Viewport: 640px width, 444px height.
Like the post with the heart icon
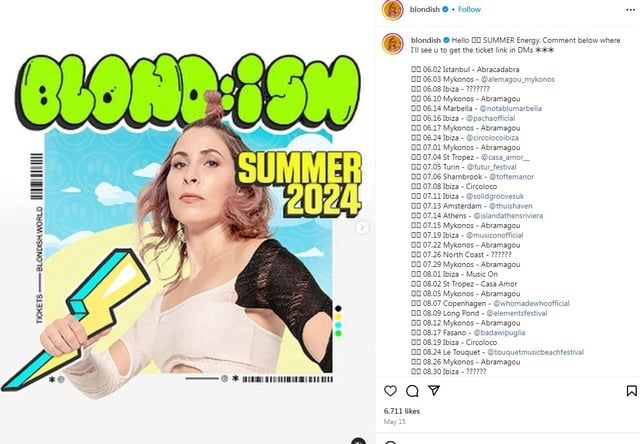(387, 391)
